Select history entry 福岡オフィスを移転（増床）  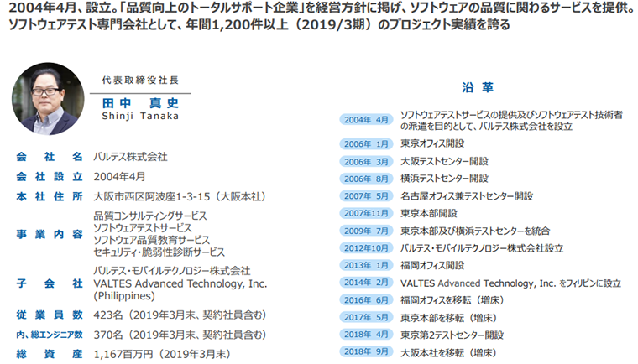(x=452, y=300)
